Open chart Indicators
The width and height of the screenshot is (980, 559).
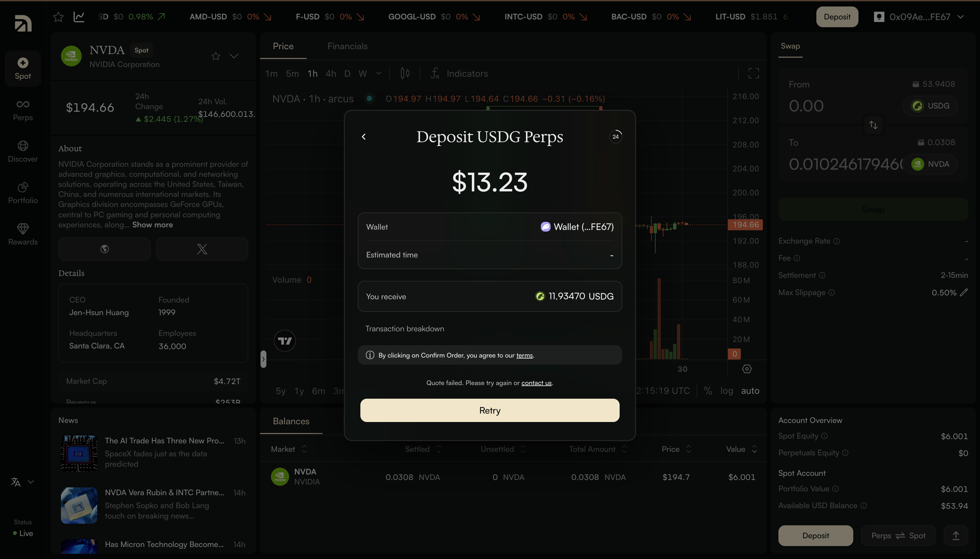click(x=460, y=73)
